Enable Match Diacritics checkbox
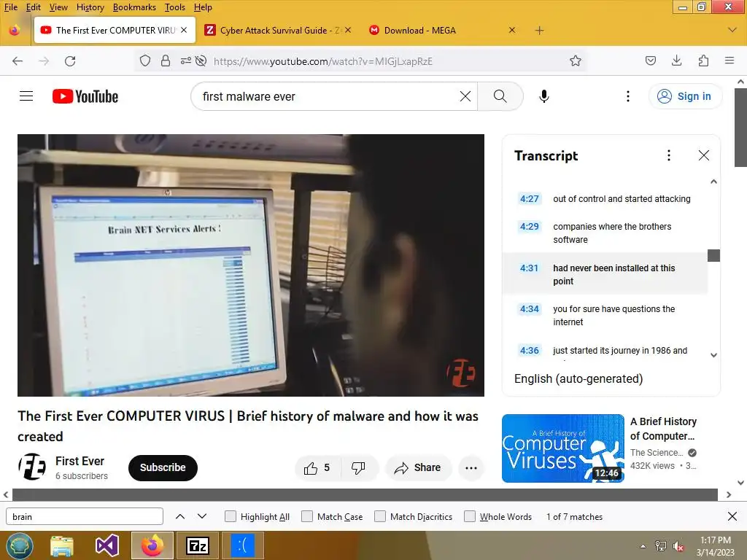The width and height of the screenshot is (747, 560). pos(379,516)
